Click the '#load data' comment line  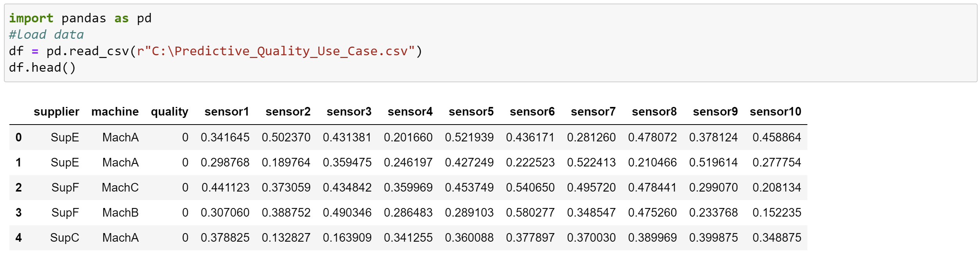46,35
